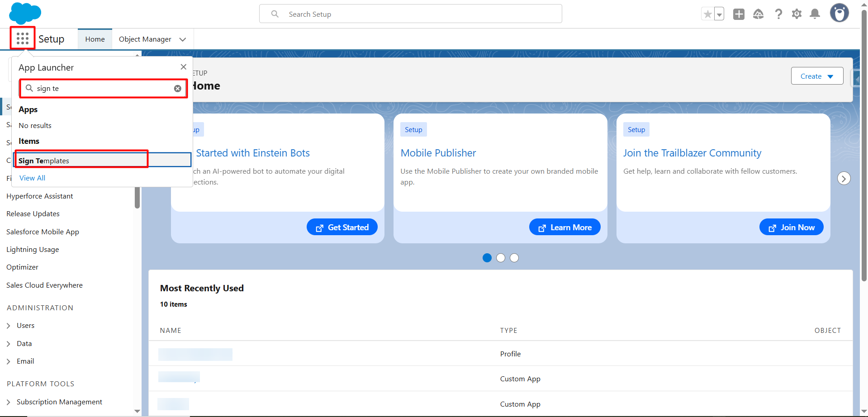This screenshot has height=417, width=868.
Task: Open Release Updates in sidebar
Action: [33, 214]
